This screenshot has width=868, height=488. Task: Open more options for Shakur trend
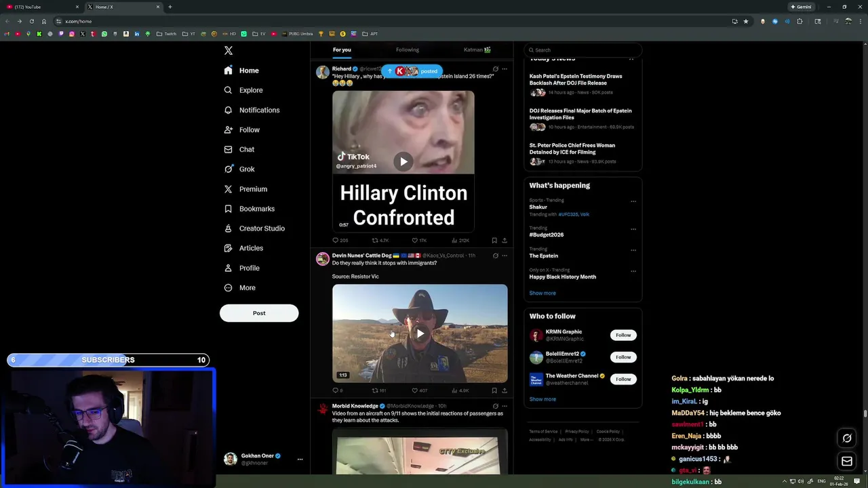pyautogui.click(x=633, y=201)
